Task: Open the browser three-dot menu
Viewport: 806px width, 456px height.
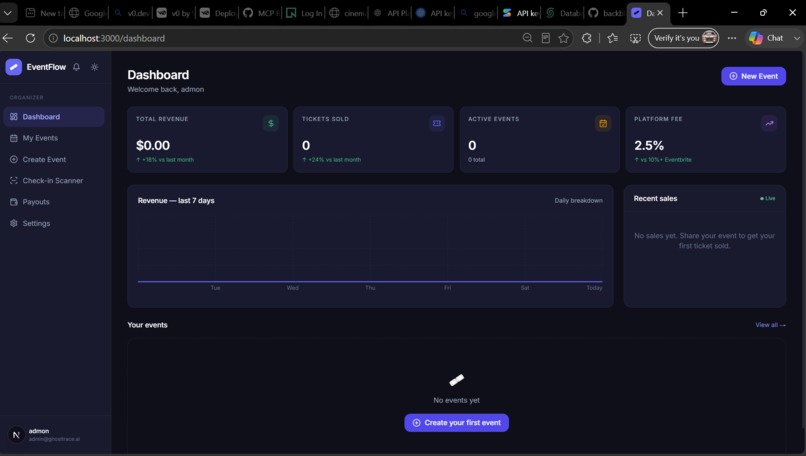Action: click(x=731, y=38)
